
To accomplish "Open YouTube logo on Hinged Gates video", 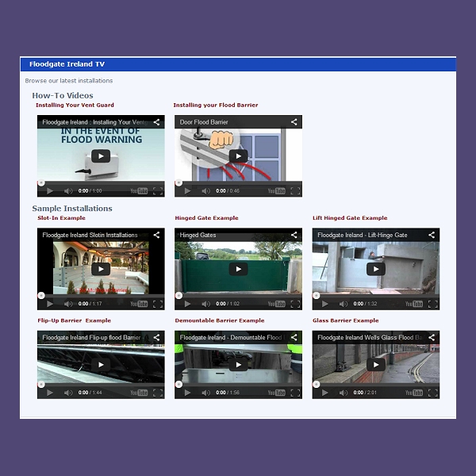I will 277,304.
